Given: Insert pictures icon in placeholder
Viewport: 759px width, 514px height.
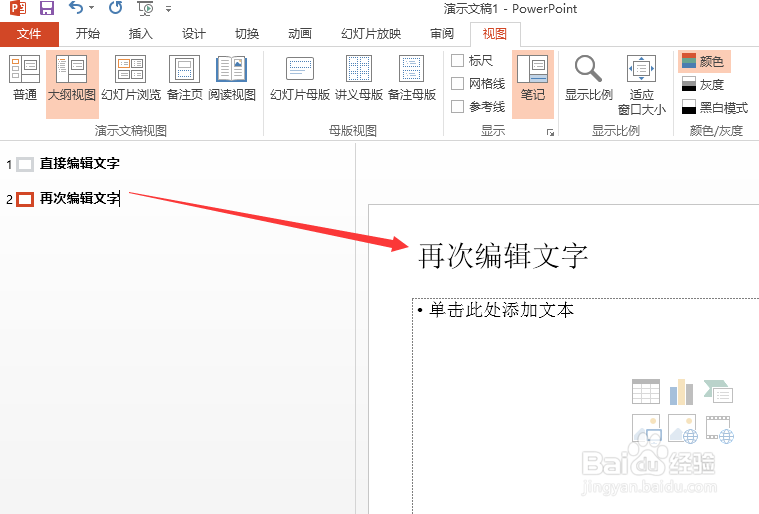Looking at the screenshot, I should point(646,428).
